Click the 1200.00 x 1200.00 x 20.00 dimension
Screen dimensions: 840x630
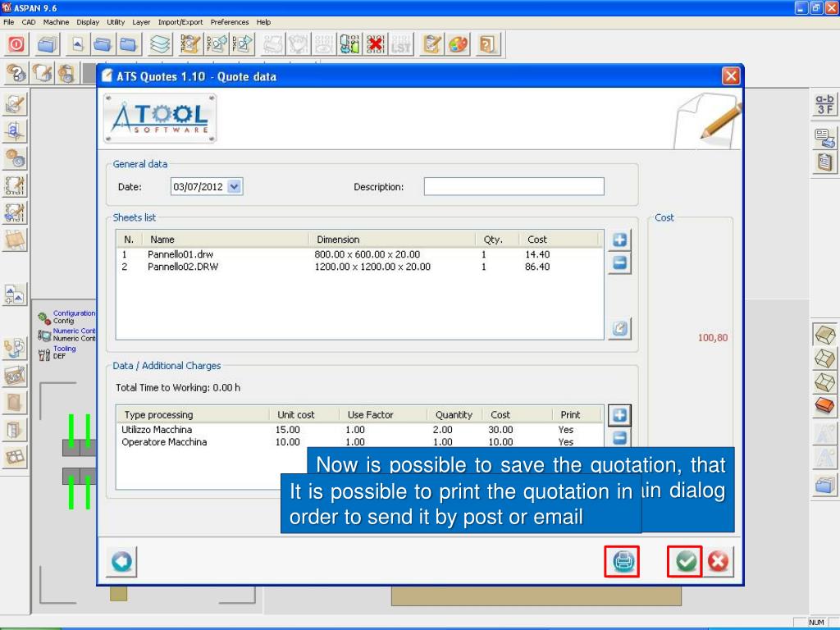(x=372, y=267)
